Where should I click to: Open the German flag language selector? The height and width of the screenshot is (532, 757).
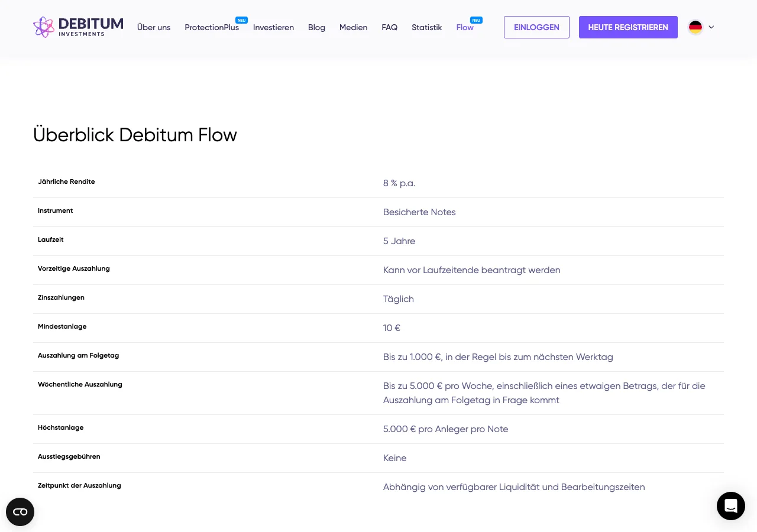(x=695, y=27)
